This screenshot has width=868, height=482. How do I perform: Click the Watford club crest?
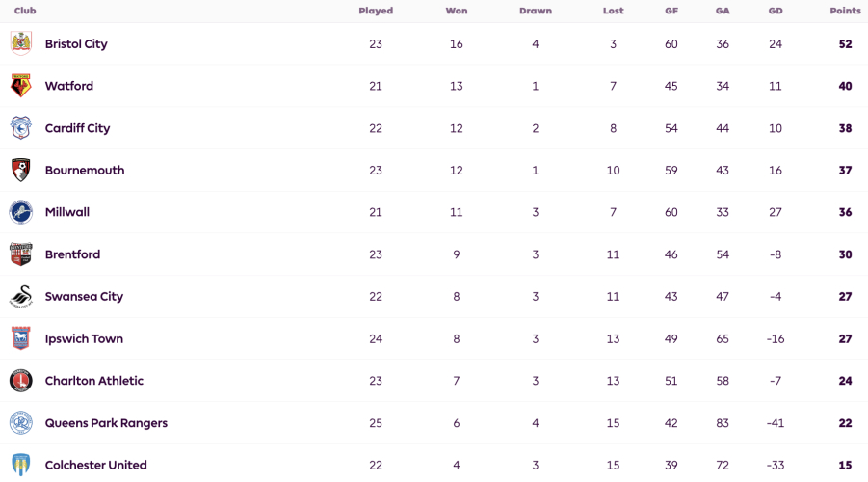pos(21,86)
